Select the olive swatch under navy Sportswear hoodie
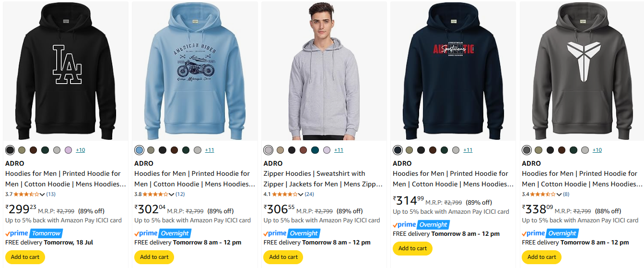The height and width of the screenshot is (268, 644). coord(409,150)
